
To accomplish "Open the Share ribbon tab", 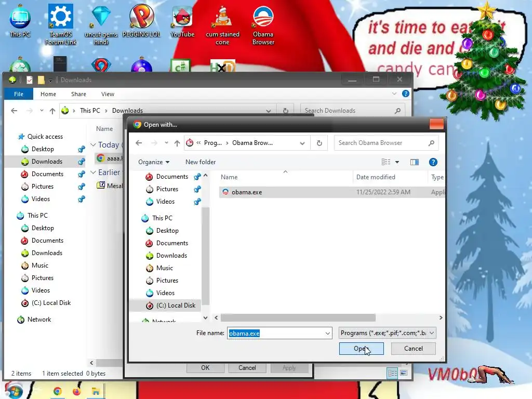I will coord(78,94).
